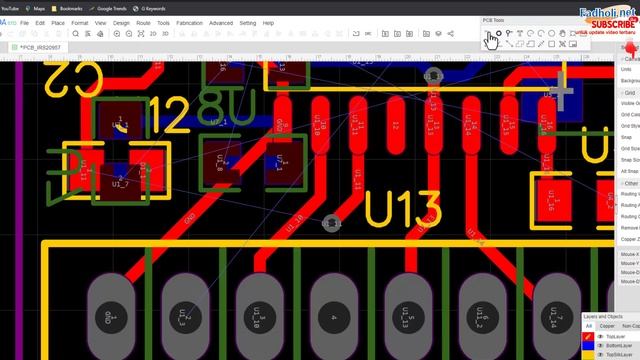This screenshot has height=360, width=640.
Task: Switch to 3D preview
Action: click(165, 34)
